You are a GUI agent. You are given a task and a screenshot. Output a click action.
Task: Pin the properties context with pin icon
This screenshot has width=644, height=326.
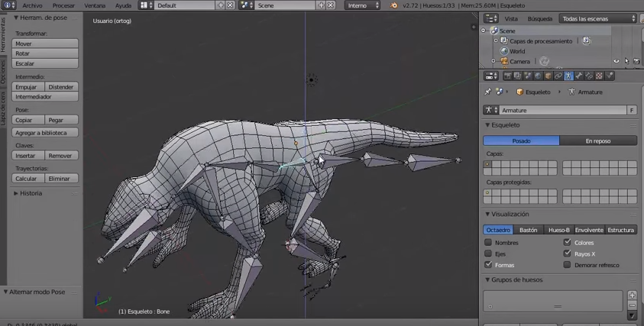(x=488, y=92)
